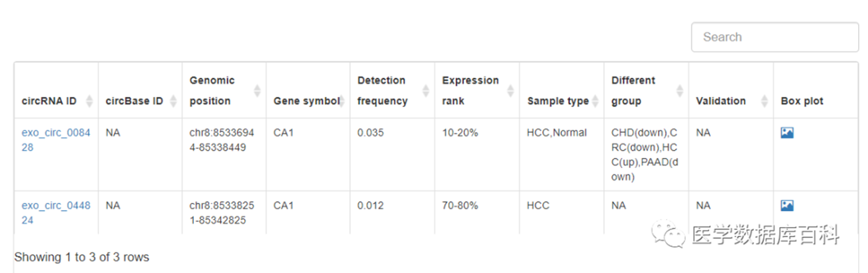This screenshot has height=273, width=868.
Task: Sort by Detection frequency arrow icon
Action: [426, 91]
